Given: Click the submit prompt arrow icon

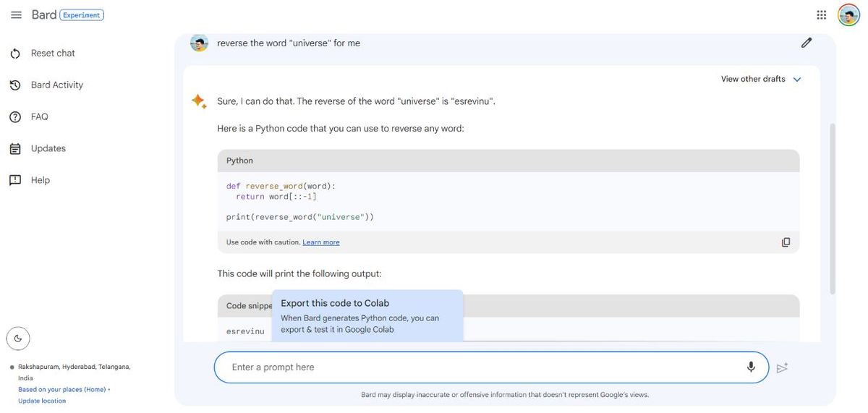Looking at the screenshot, I should [782, 367].
